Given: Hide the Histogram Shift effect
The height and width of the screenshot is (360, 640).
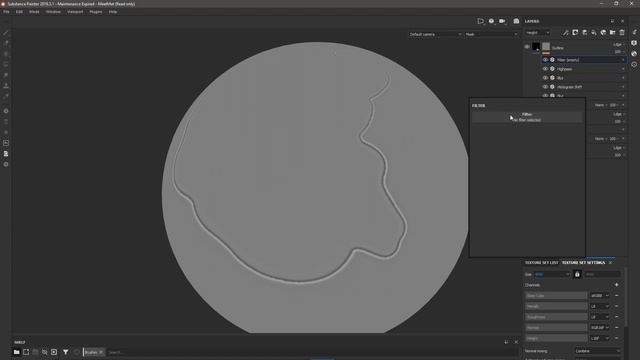Looking at the screenshot, I should (545, 87).
